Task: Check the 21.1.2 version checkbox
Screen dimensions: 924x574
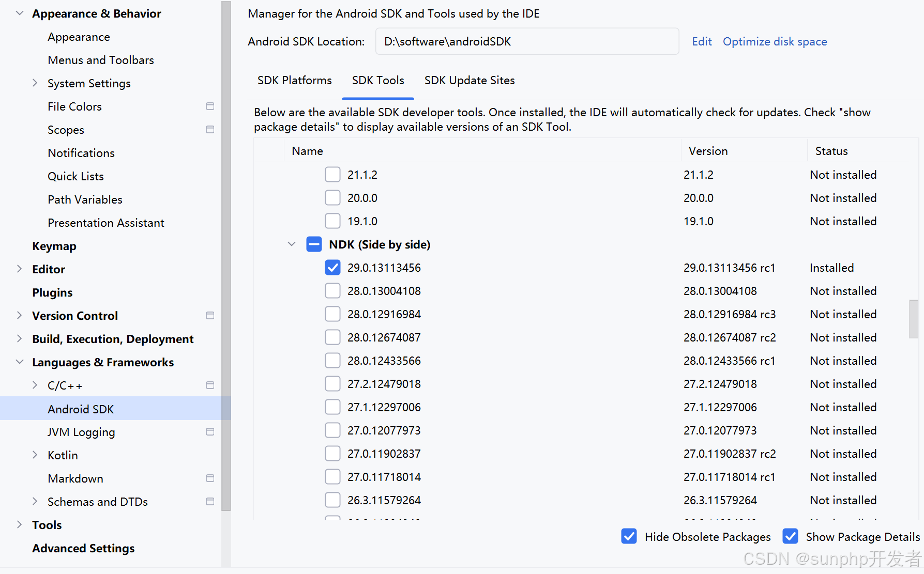Action: click(332, 174)
